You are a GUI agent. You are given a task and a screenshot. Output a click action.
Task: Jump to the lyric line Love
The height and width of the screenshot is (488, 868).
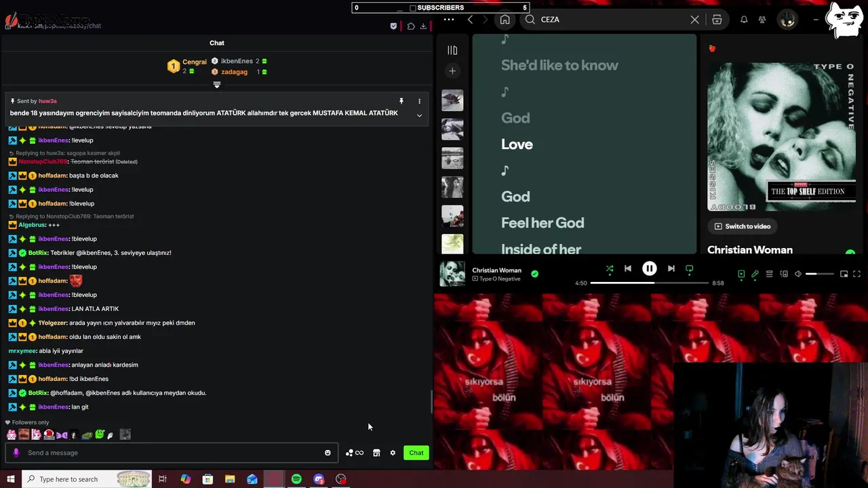click(517, 144)
